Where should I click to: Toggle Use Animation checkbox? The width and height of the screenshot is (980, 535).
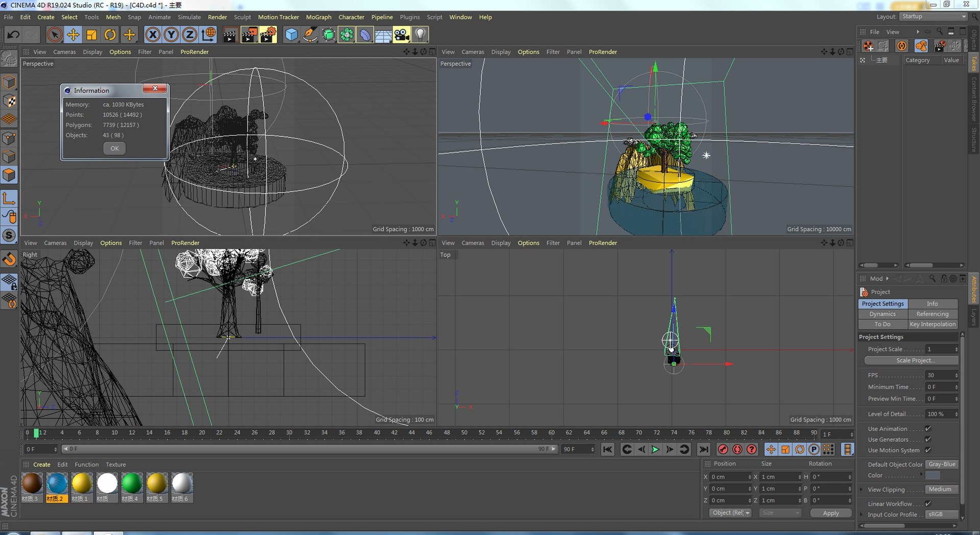928,429
